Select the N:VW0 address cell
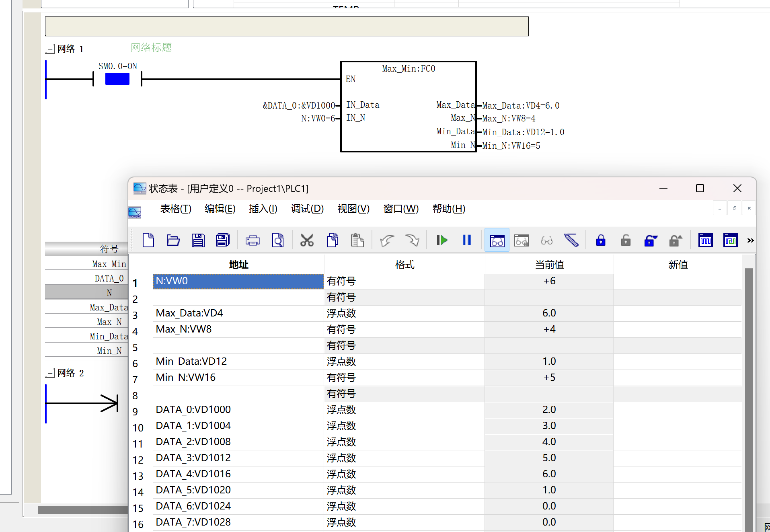770x532 pixels. (x=238, y=281)
